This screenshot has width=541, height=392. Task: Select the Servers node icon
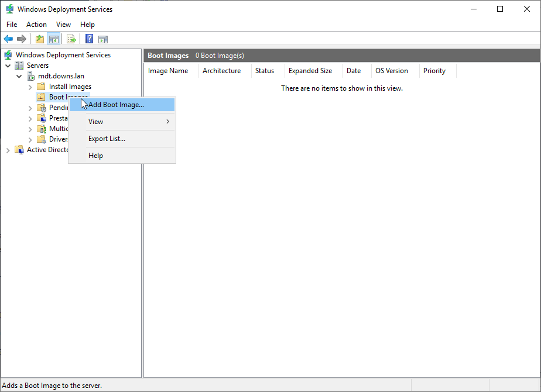coord(19,66)
